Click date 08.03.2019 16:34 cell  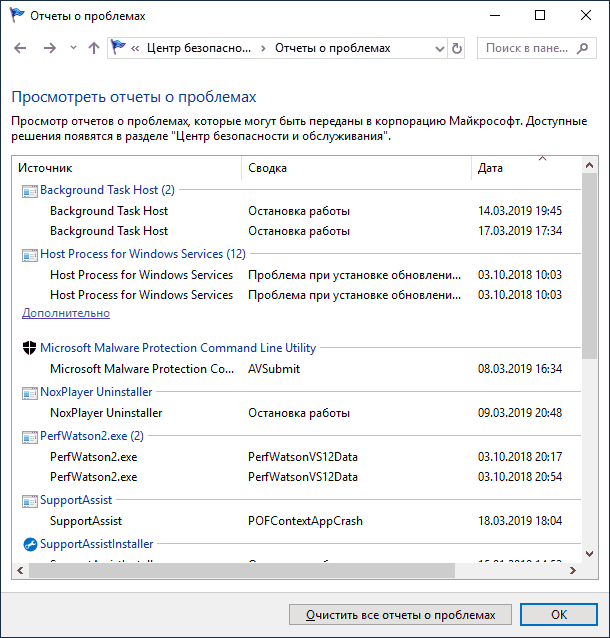[520, 369]
